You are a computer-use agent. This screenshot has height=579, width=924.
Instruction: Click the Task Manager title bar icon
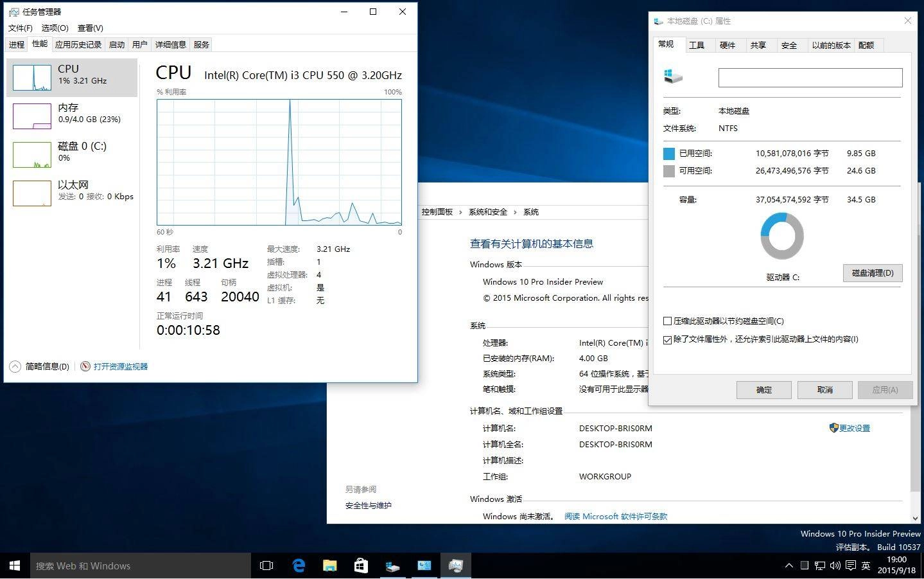14,12
